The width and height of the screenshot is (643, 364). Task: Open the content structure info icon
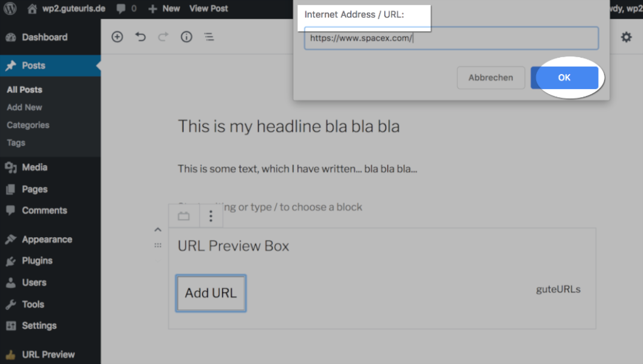186,37
